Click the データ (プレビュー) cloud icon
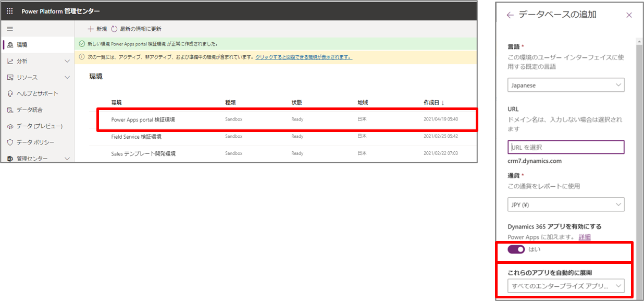Image resolution: width=644 pixels, height=301 pixels. tap(10, 126)
